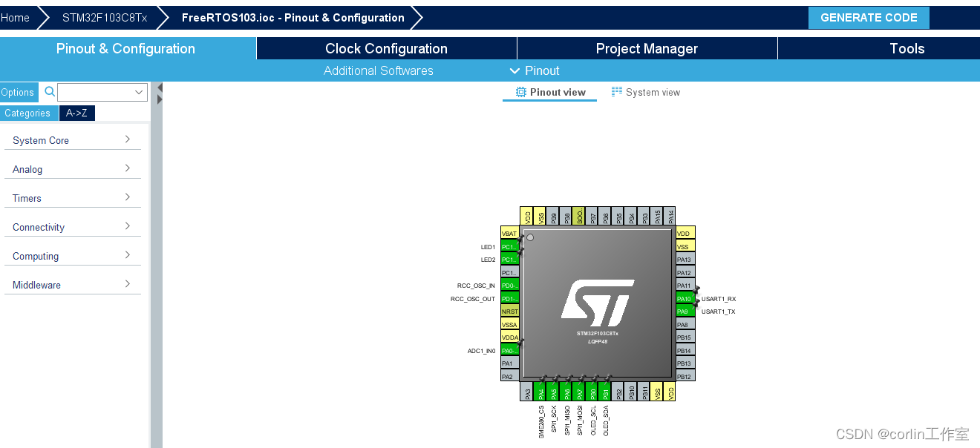Viewport: 980px width, 448px height.
Task: Select the NRST pin on the chip
Action: coord(509,311)
